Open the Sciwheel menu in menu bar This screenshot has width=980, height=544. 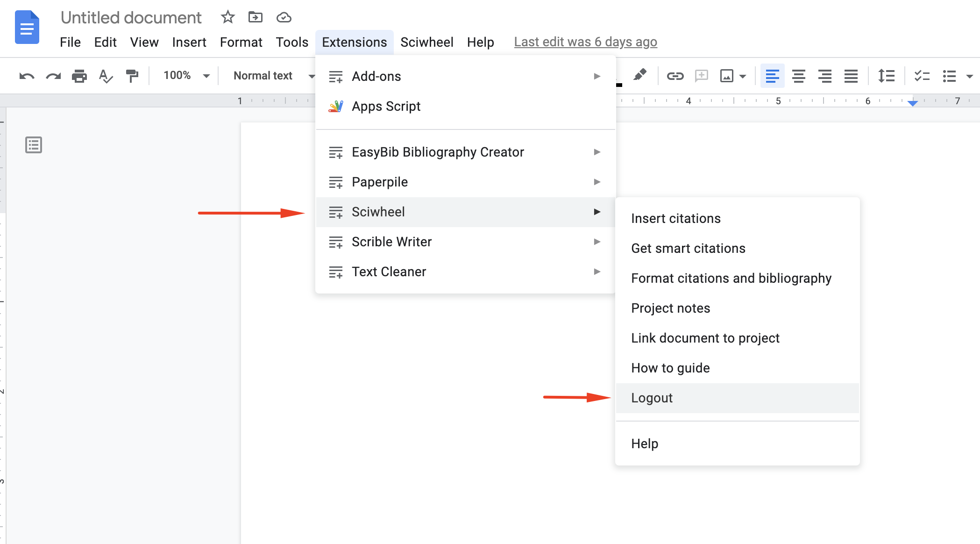pyautogui.click(x=426, y=42)
